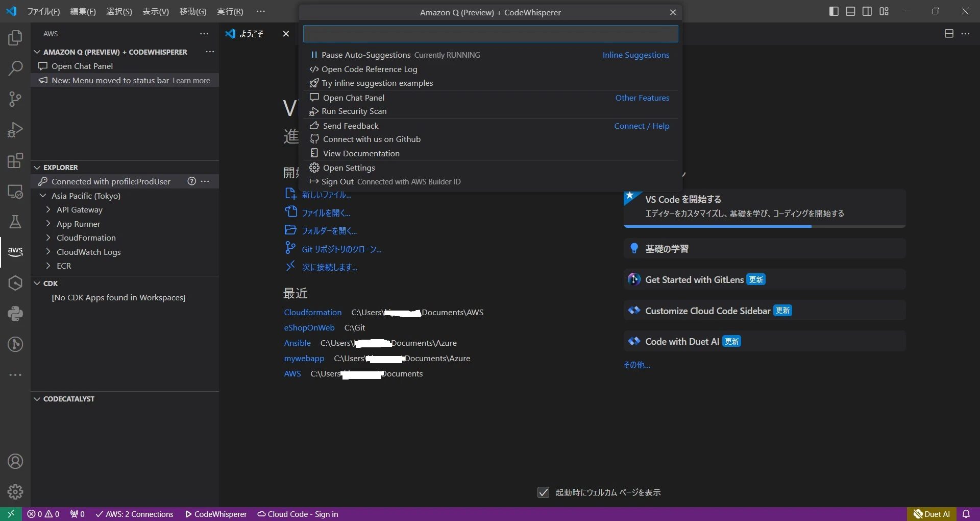980x521 pixels.
Task: Open Run and Debug view icon
Action: tap(15, 130)
